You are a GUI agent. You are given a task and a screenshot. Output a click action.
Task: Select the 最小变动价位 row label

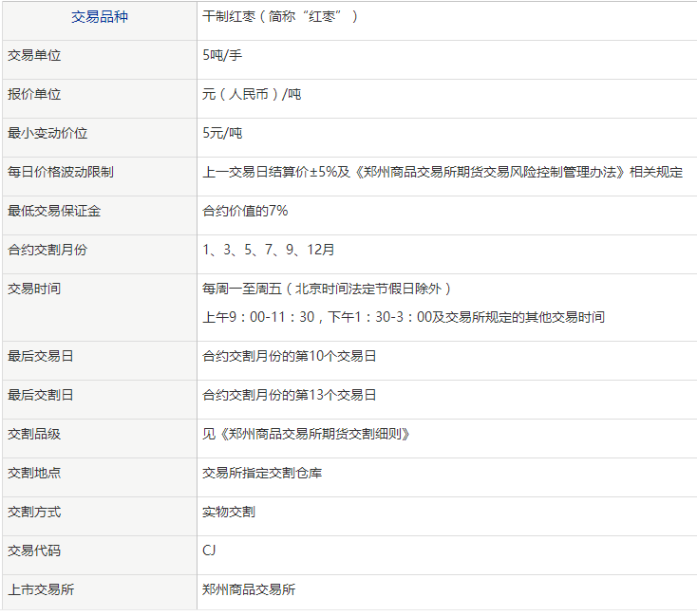(x=47, y=133)
